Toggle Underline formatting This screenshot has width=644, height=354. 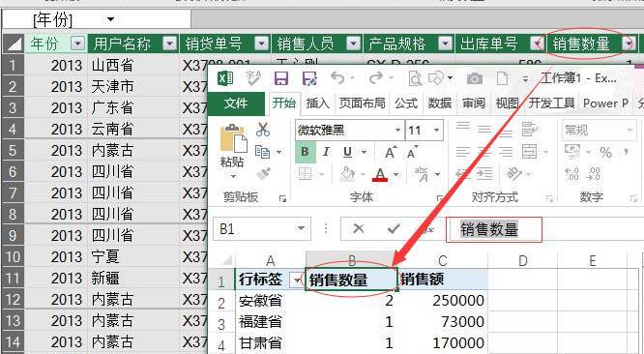point(347,153)
